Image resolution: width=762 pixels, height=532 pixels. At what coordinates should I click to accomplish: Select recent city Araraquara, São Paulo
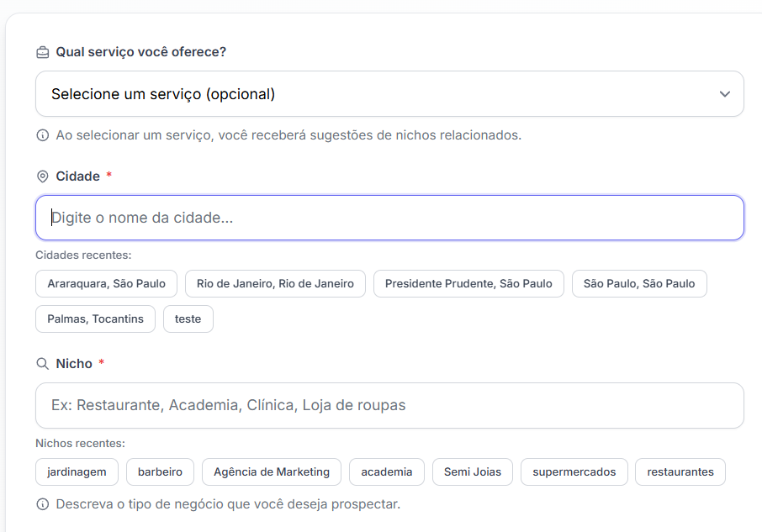click(106, 284)
